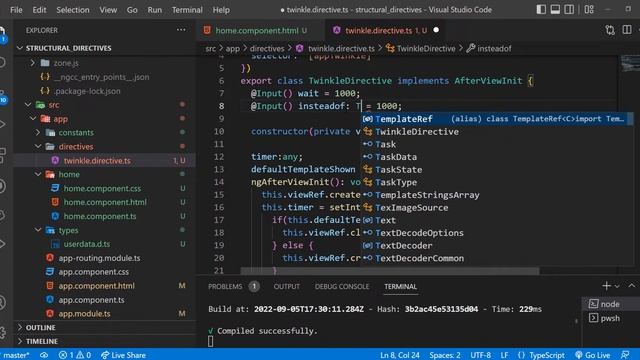Switch to home.component.html tab
The height and width of the screenshot is (360, 640).
(261, 30)
